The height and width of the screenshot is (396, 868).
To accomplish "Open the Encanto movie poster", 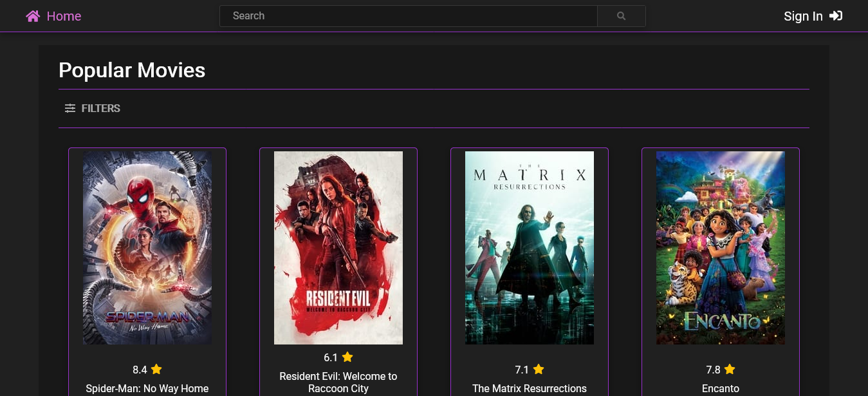I will tap(720, 247).
